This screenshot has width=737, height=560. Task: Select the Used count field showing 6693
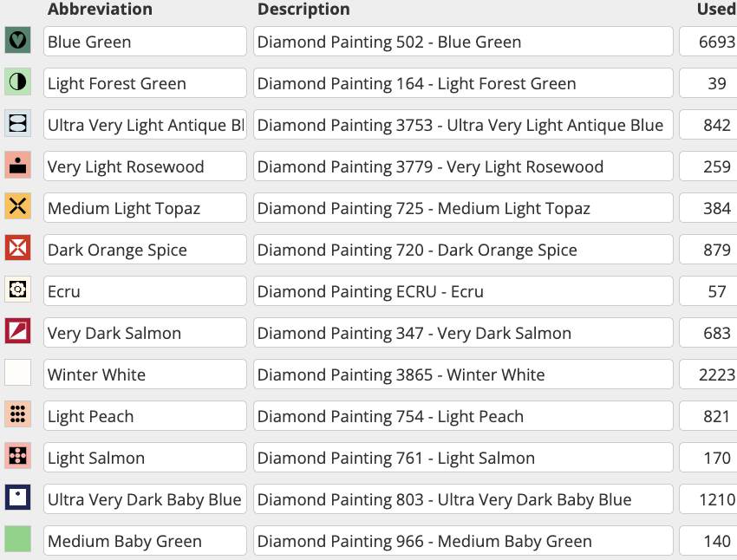click(x=709, y=42)
